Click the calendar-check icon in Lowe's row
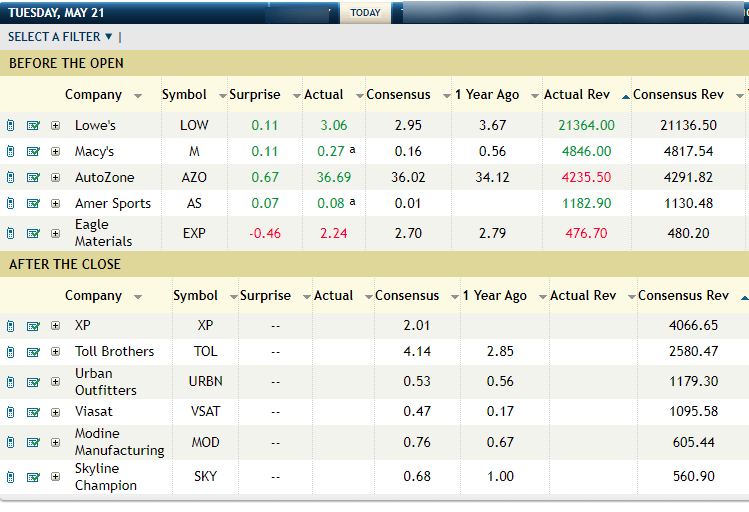749x512 pixels. tap(33, 126)
